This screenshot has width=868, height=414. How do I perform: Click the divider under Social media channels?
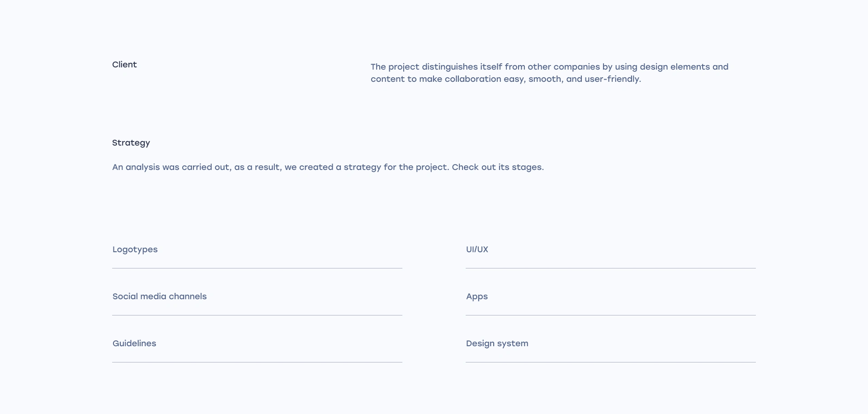257,315
